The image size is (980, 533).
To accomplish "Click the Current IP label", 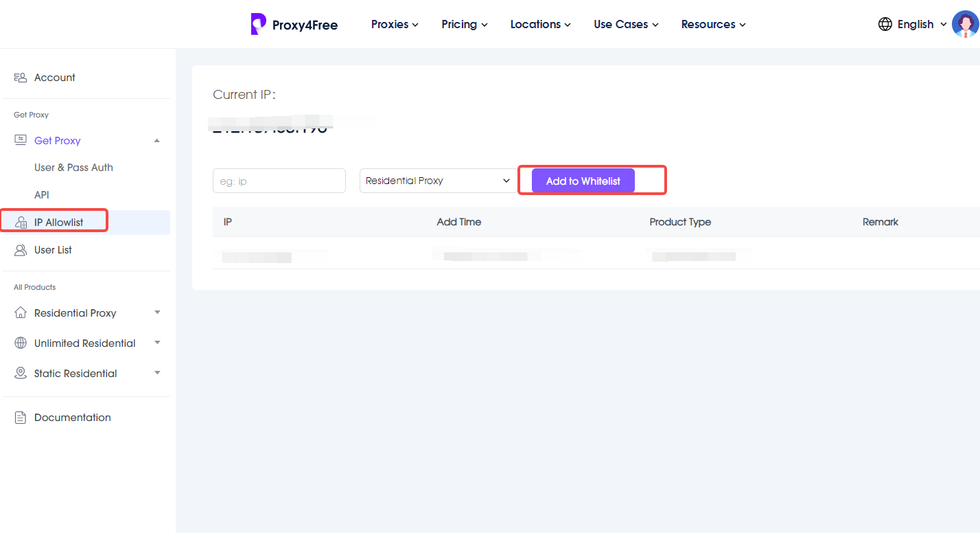I will [244, 95].
